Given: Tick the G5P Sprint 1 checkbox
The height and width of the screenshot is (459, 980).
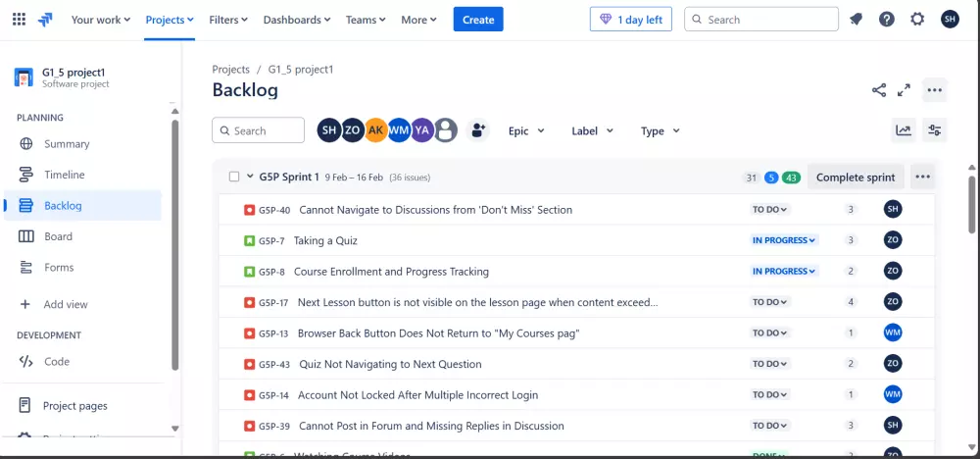Looking at the screenshot, I should (234, 177).
